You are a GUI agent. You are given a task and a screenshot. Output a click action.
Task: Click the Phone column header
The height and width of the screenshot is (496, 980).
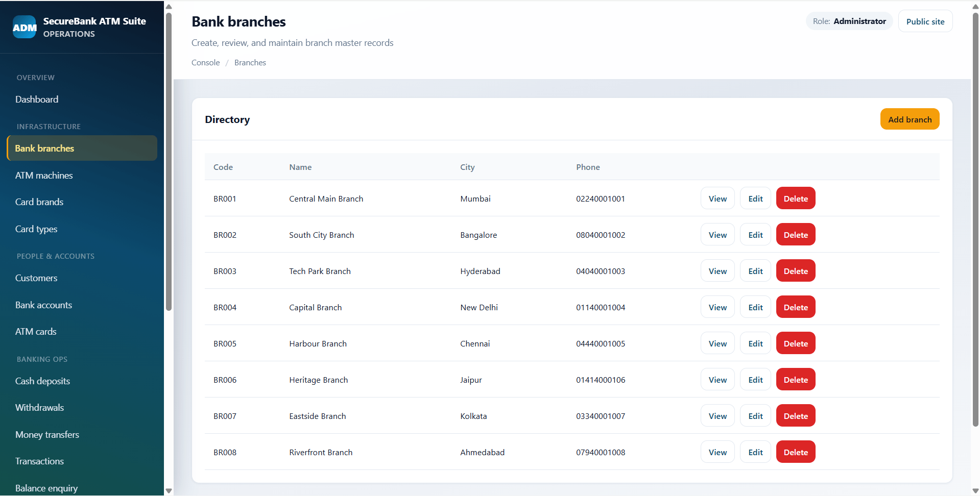[588, 167]
